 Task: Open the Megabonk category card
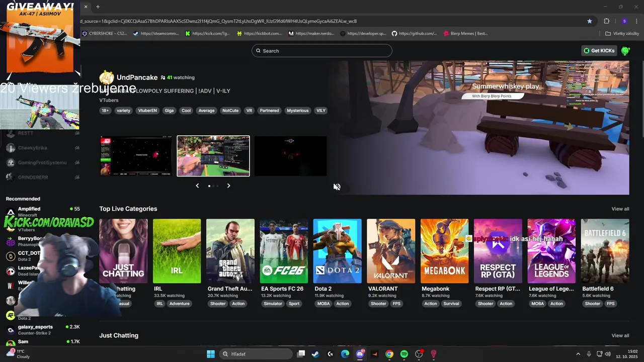pyautogui.click(x=444, y=251)
